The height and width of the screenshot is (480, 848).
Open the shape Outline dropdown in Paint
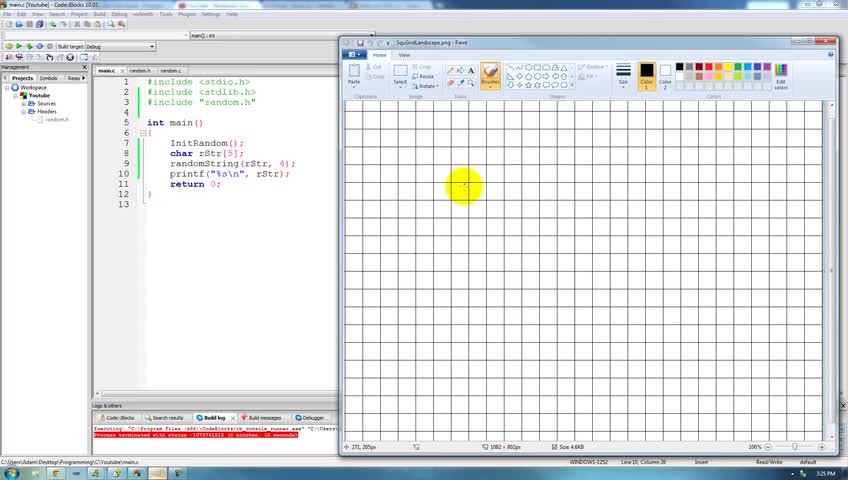[x=593, y=67]
